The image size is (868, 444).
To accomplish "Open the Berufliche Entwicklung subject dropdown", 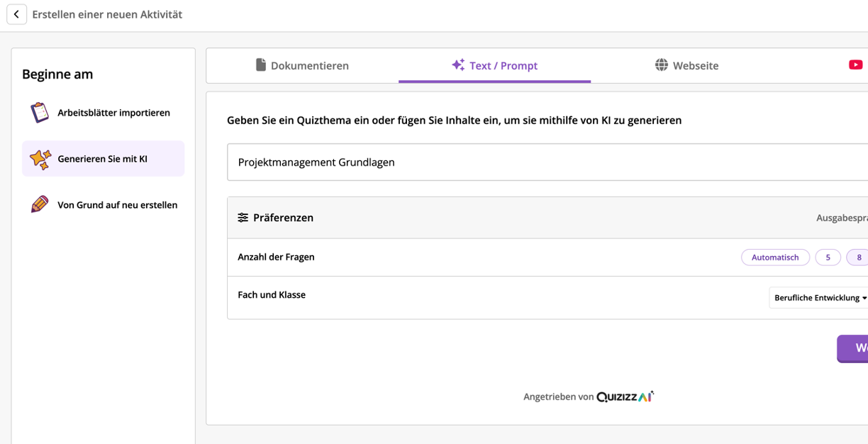I will (819, 298).
